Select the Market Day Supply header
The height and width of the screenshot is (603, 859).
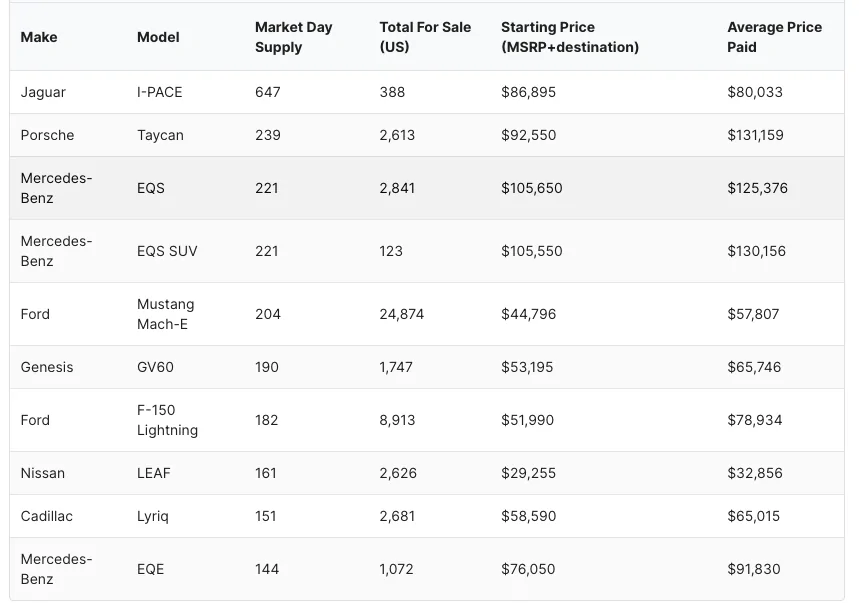(294, 37)
